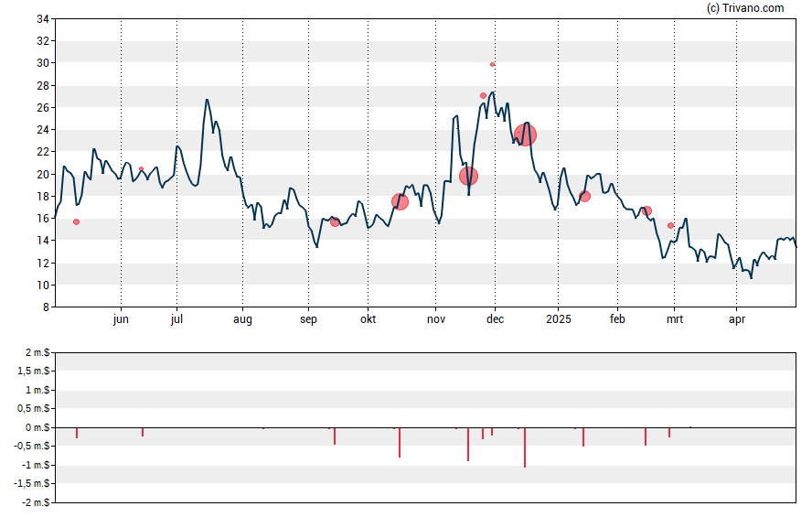Click the tiny red dot in mid-June
The width and height of the screenshot is (812, 517).
pos(141,169)
